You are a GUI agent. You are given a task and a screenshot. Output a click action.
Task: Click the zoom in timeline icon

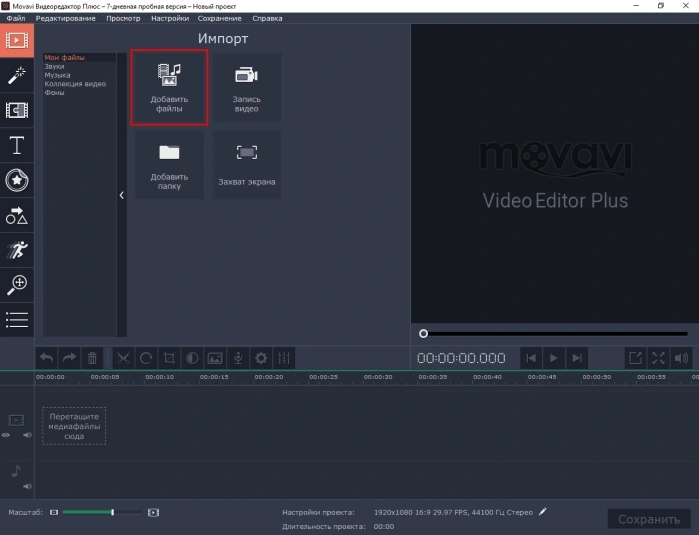[x=153, y=513]
